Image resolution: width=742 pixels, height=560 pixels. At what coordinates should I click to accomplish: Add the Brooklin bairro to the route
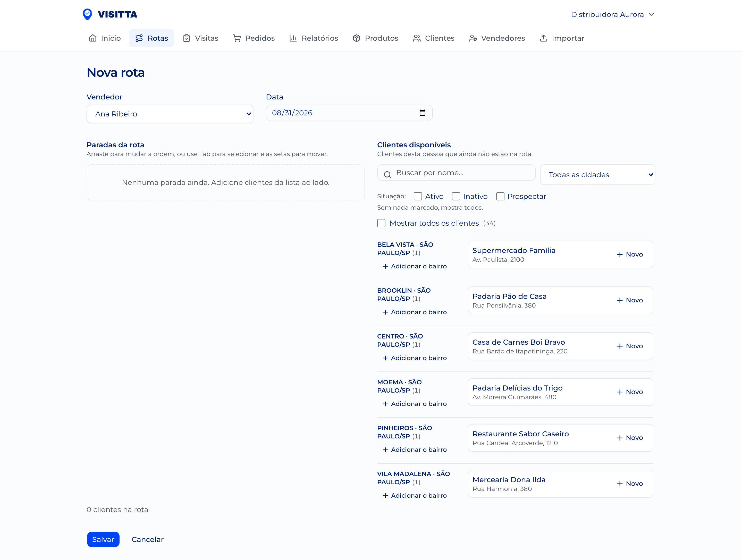415,312
